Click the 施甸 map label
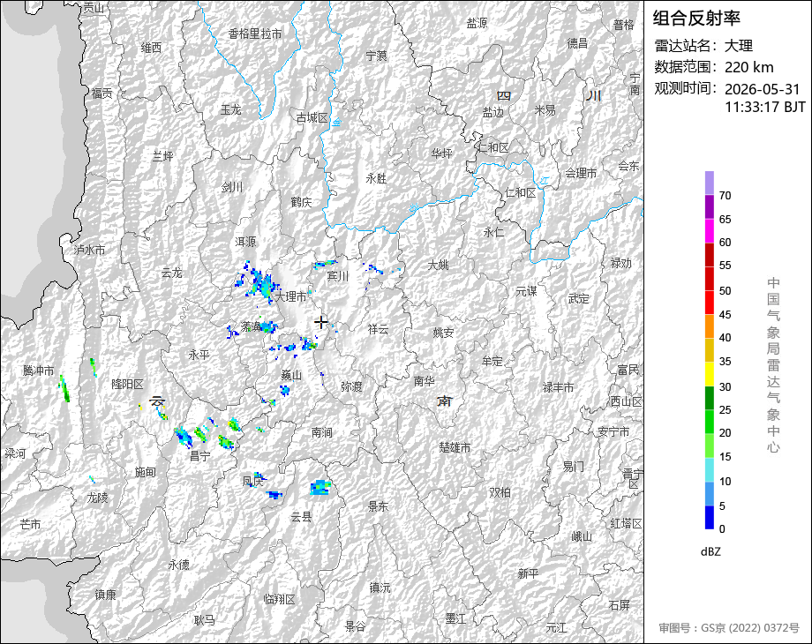 click(145, 472)
